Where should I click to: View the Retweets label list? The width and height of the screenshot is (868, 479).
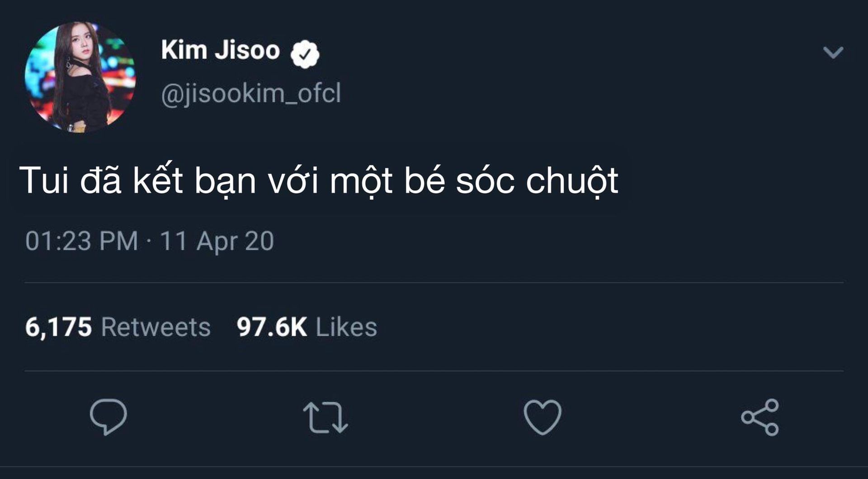(x=156, y=327)
